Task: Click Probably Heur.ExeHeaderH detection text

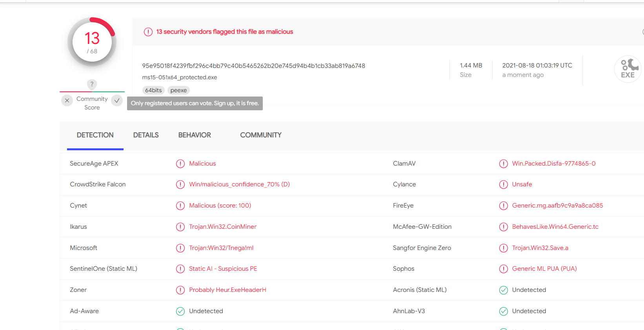Action: [x=227, y=290]
